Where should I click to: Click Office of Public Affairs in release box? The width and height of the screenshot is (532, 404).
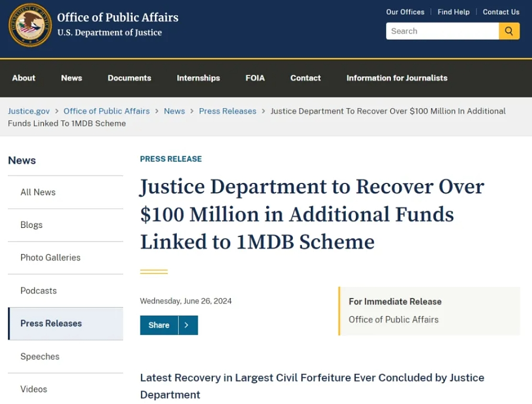[394, 320]
